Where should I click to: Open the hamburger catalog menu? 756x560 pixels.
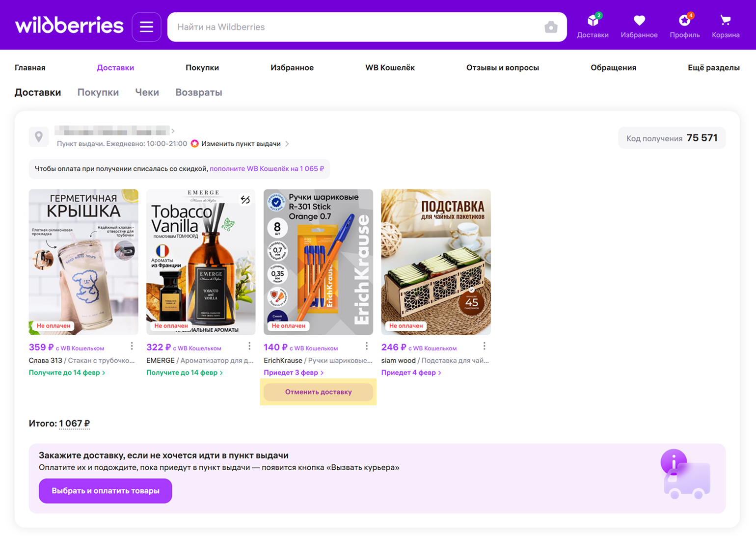[x=146, y=27]
